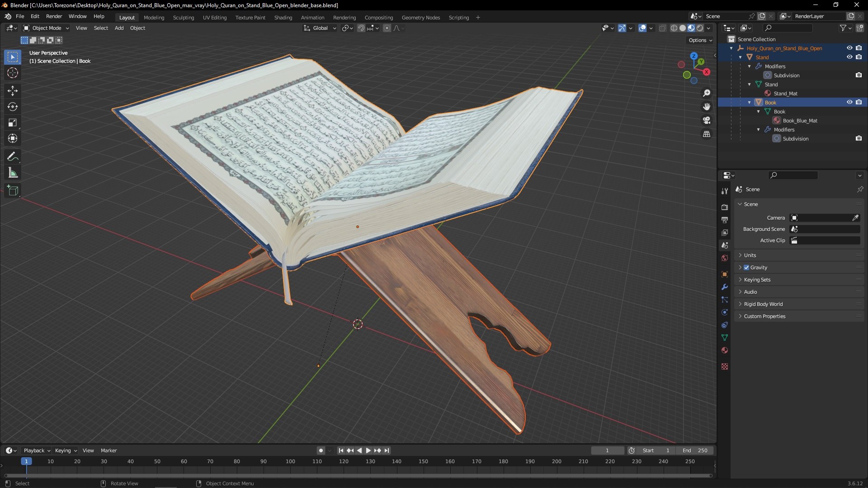Click the outliner search field
Screen dimensions: 868x488
pos(788,28)
